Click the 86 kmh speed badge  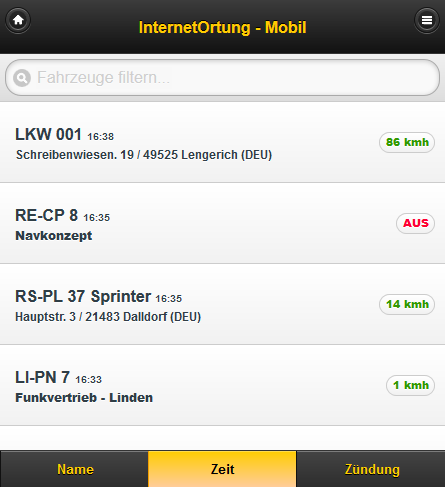pyautogui.click(x=407, y=142)
